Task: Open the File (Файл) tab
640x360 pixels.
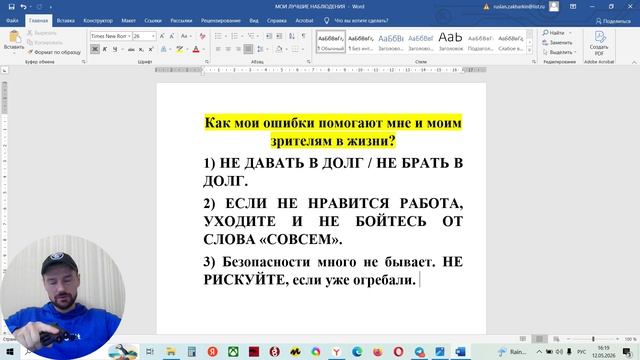Action: (12, 20)
